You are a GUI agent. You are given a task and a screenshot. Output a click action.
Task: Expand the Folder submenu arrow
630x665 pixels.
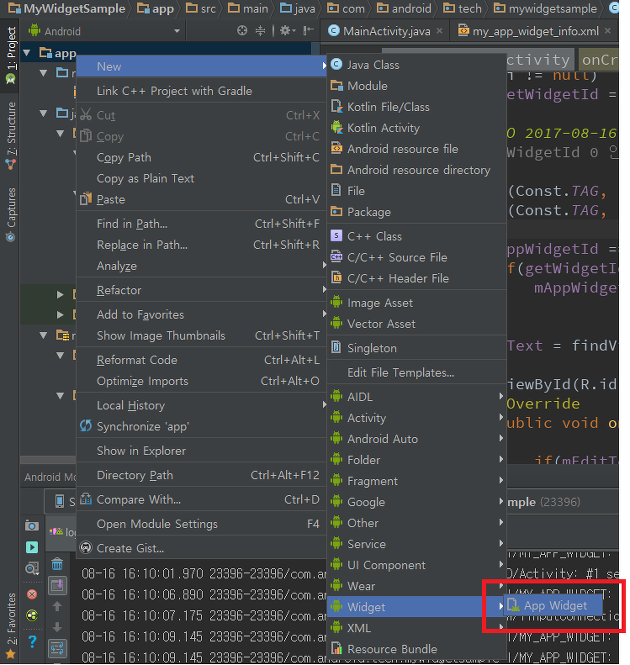click(x=501, y=459)
